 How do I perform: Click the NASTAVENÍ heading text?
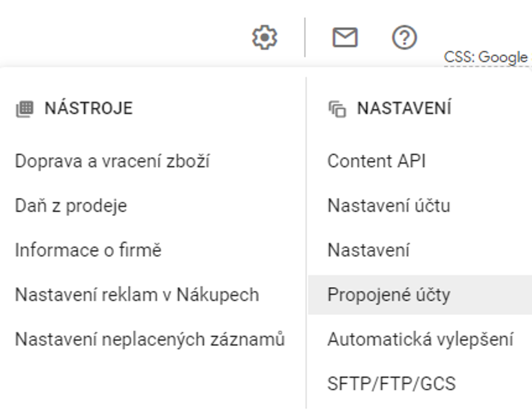click(x=404, y=109)
